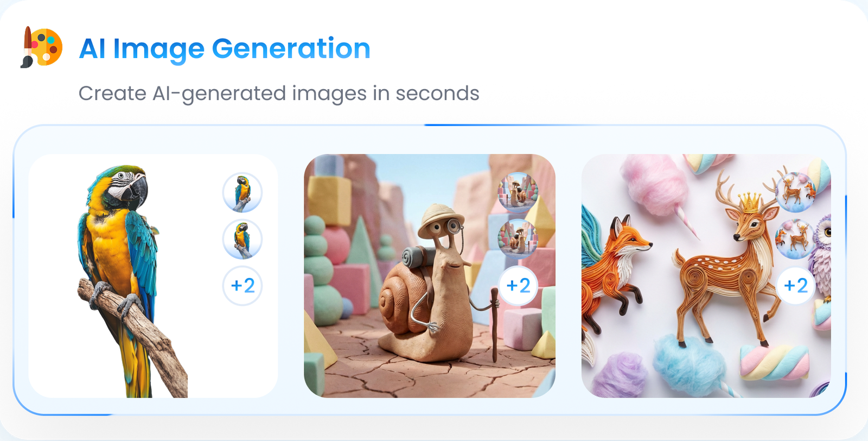Click the 'Create AI-generated images in seconds' subtitle
The height and width of the screenshot is (441, 868).
279,93
